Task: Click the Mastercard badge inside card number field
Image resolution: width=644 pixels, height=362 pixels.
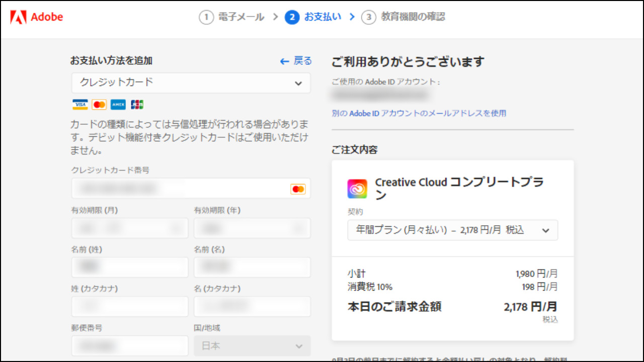Action: coord(298,189)
